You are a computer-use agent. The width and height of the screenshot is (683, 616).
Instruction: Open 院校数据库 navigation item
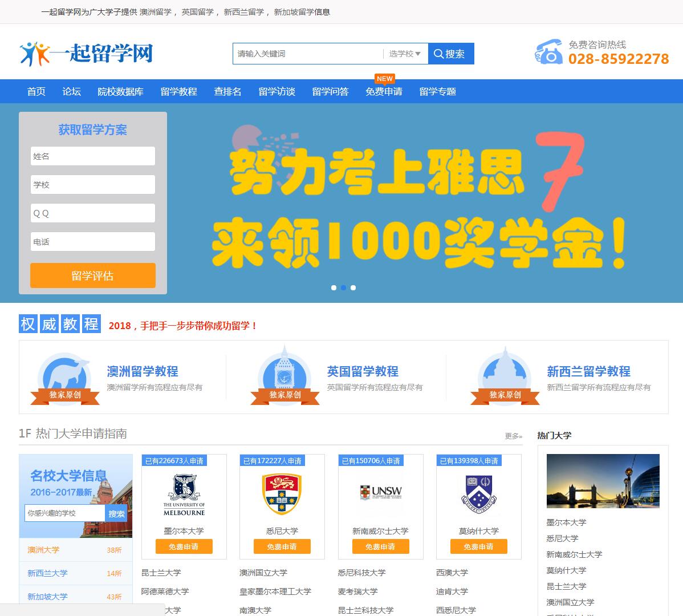(x=121, y=91)
